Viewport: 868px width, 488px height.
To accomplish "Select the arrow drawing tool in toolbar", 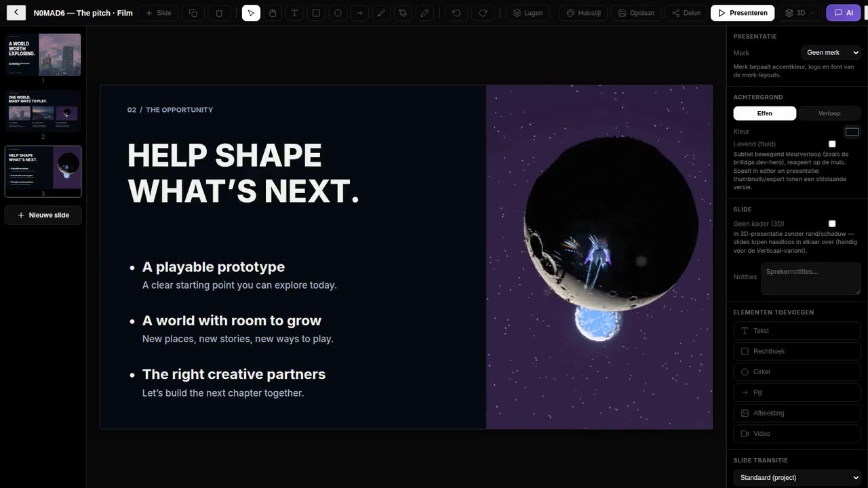I will tap(359, 13).
